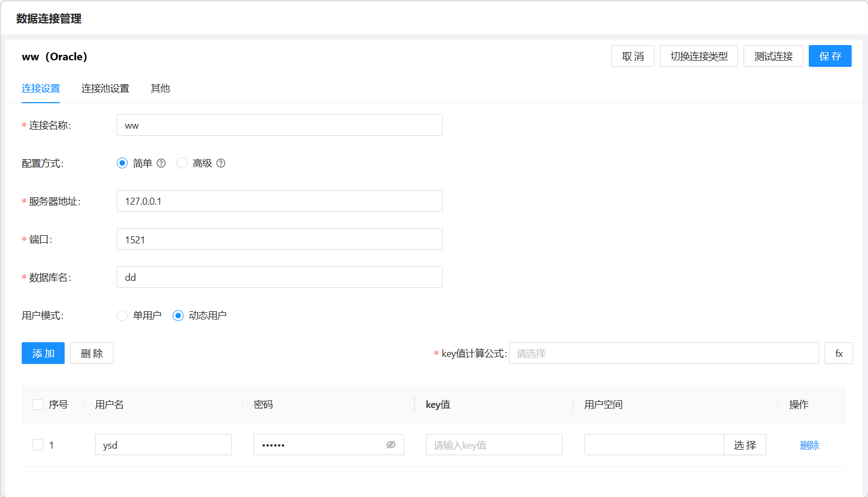The width and height of the screenshot is (868, 497).
Task: Click the 添加 button to add user
Action: (43, 354)
